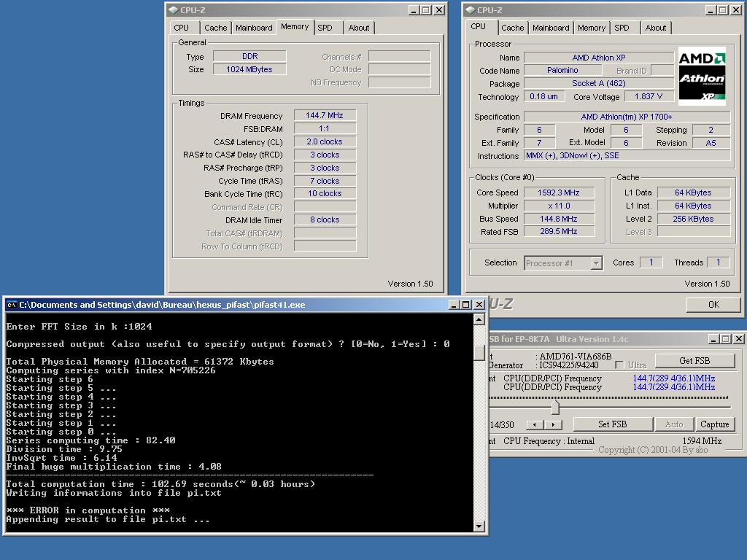Click the Level 2 cache value 256 KBytes
Screen dimensions: 747x560
click(693, 219)
